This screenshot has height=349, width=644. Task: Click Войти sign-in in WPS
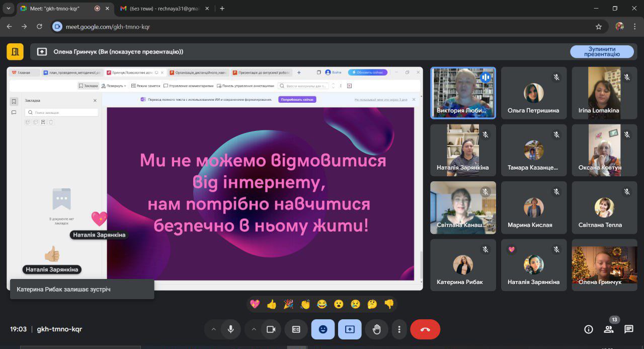point(333,73)
